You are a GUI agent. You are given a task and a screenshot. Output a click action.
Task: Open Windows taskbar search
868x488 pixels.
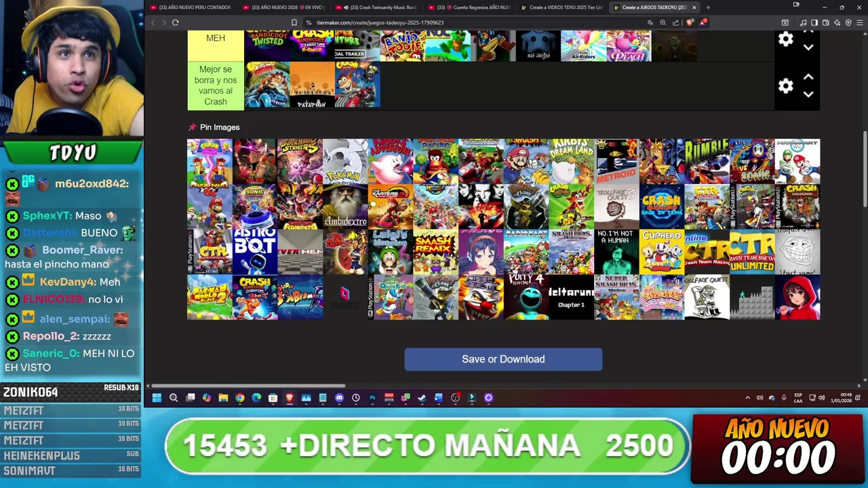point(174,398)
